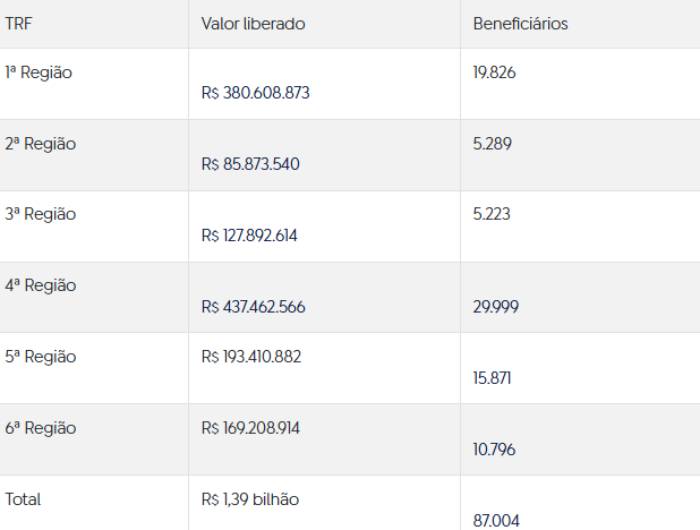Click the R$ 1,39 bilhão total cell
This screenshot has width=700, height=530.
click(x=250, y=499)
